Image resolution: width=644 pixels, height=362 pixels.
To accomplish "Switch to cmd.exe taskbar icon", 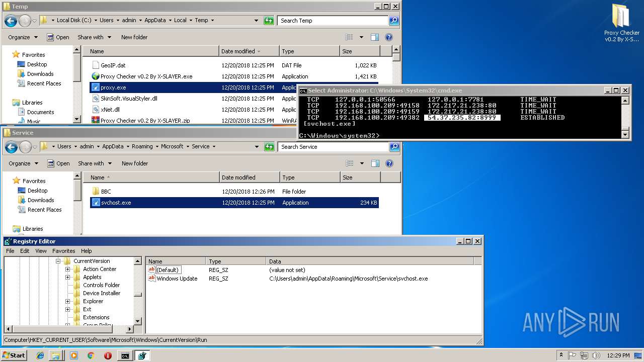I will pyautogui.click(x=125, y=355).
